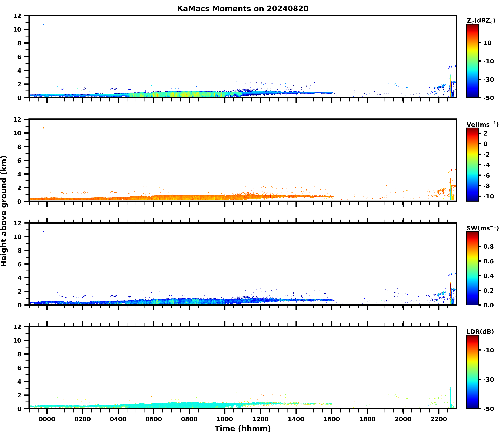Click the 0400 time tick label
The width and height of the screenshot is (504, 438).
[x=118, y=419]
